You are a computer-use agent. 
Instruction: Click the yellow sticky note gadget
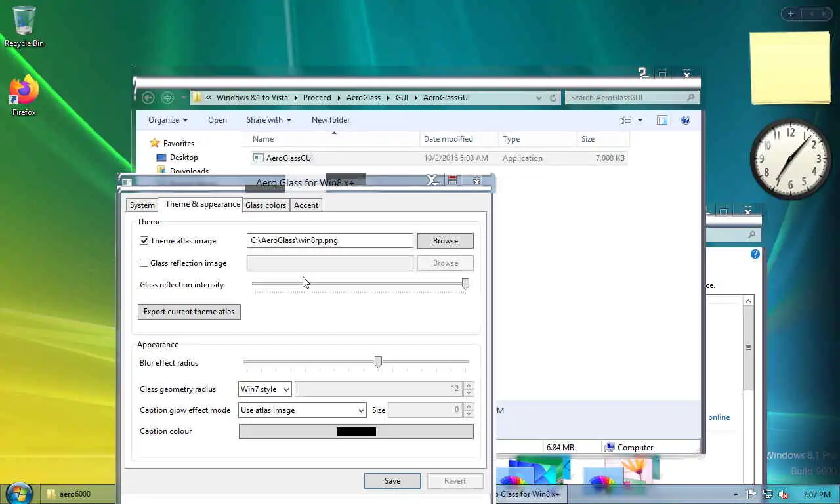point(790,68)
